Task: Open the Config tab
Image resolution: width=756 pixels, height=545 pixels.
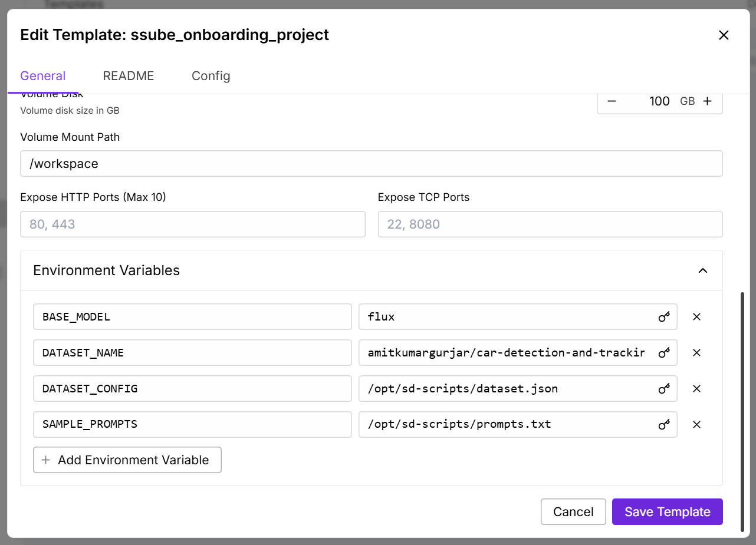Action: [211, 76]
